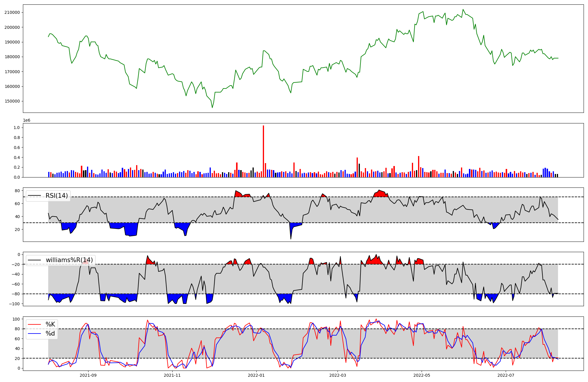Click the 80 tick on the RSI axis
Viewport: 588px width, 382px height.
point(17,191)
